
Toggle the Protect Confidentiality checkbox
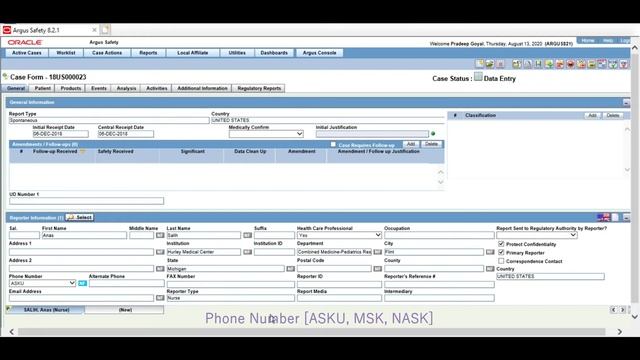coord(501,244)
